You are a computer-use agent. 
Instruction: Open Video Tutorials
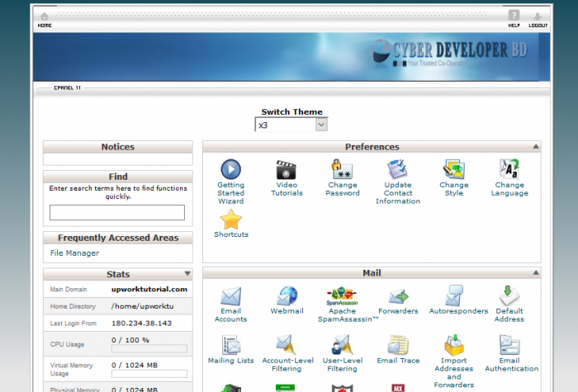pyautogui.click(x=287, y=169)
